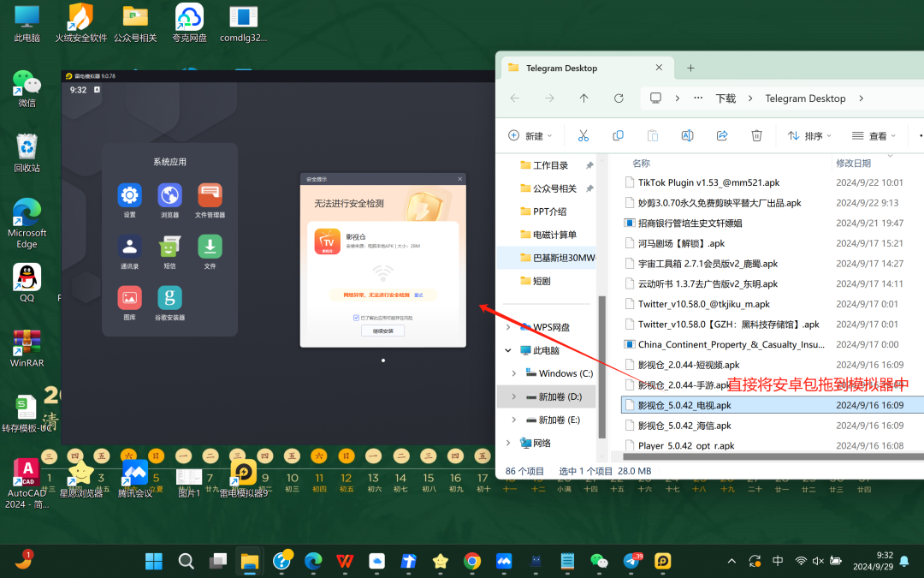Open the SMS messaging app in emulator
Viewport: 924px width, 578px height.
coord(169,247)
